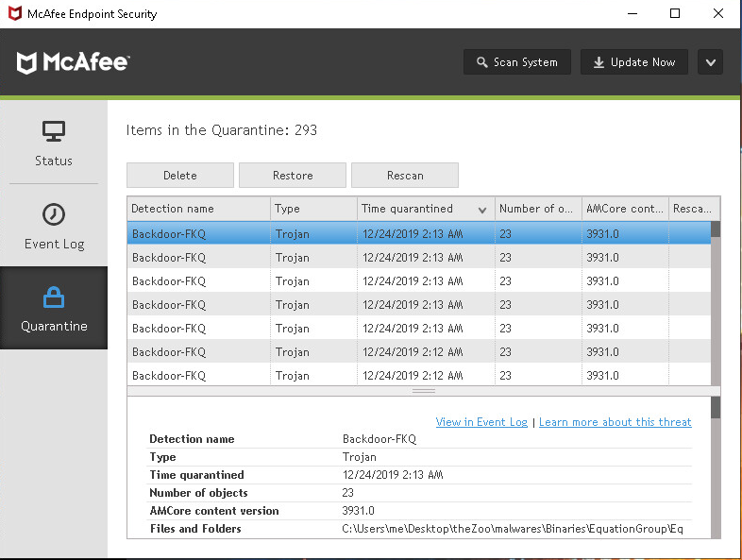
Task: Click the sort arrow in Time quarantined
Action: [482, 211]
